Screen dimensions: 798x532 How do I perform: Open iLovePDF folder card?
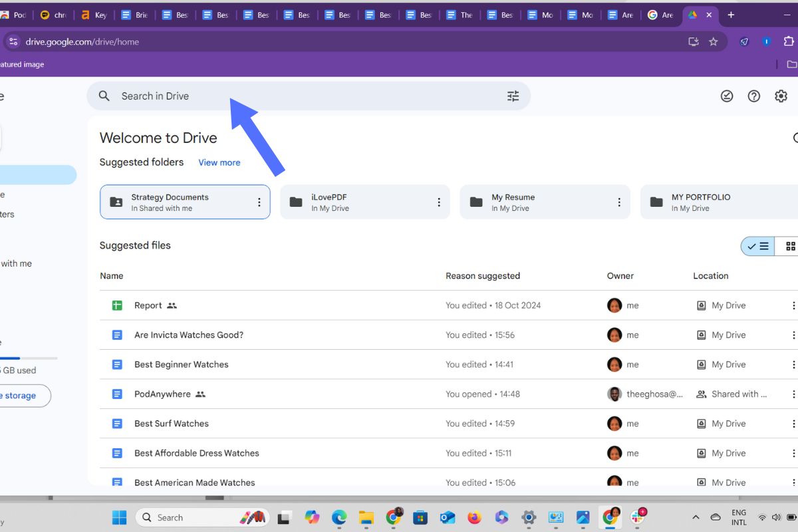tap(365, 202)
